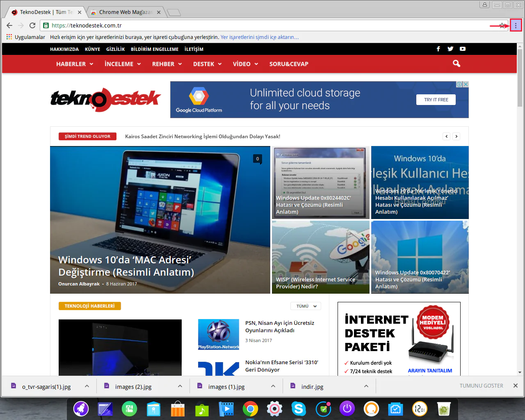Advance trending stories with the next arrow
The width and height of the screenshot is (525, 420).
coord(456,136)
